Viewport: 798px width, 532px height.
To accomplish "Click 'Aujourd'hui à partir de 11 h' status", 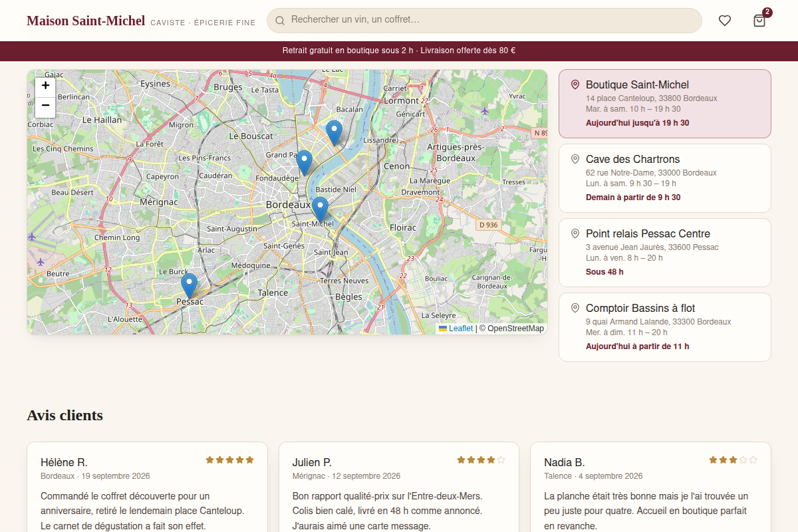I will (637, 346).
